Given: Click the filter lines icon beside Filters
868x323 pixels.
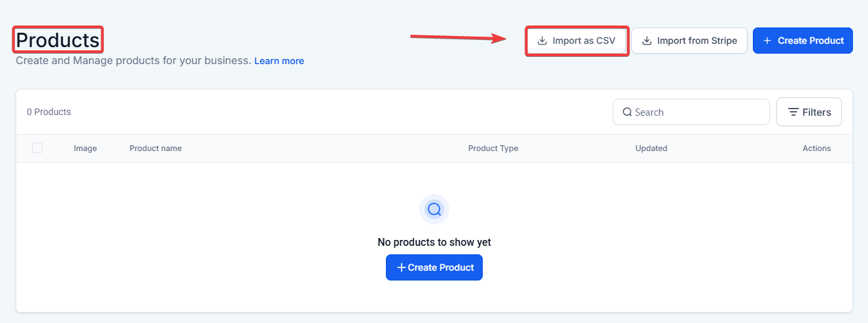Looking at the screenshot, I should tap(793, 112).
